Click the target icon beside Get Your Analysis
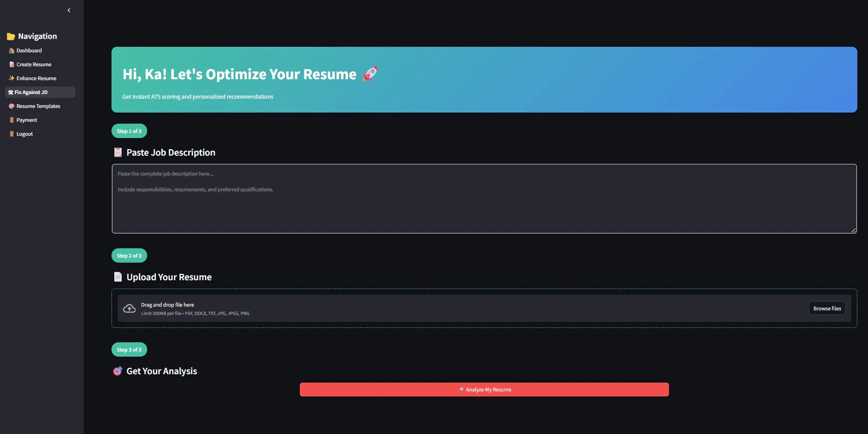This screenshot has width=868, height=434. [x=118, y=371]
